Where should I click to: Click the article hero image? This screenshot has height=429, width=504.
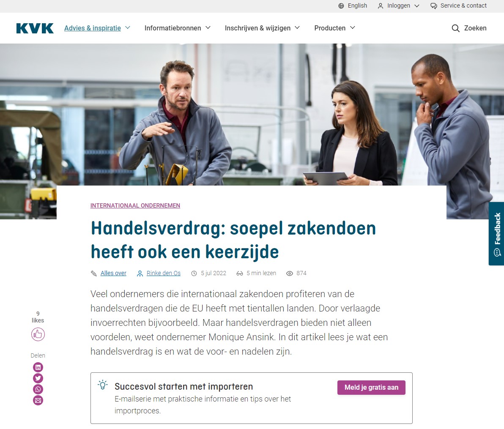[252, 115]
